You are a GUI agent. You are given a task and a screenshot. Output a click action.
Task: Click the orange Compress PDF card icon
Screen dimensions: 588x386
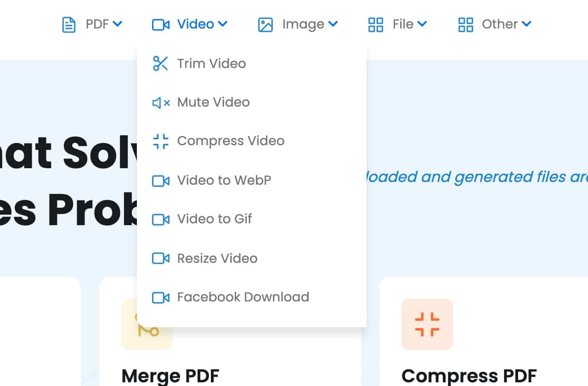coord(427,324)
